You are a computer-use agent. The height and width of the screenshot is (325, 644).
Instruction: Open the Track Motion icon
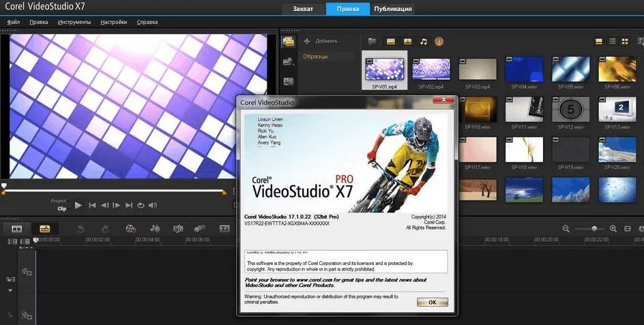200,229
